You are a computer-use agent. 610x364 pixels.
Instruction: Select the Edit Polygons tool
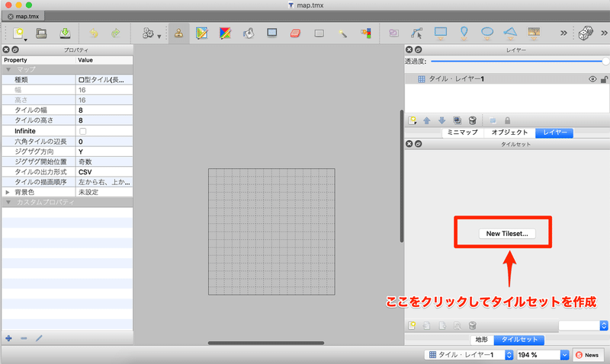416,33
